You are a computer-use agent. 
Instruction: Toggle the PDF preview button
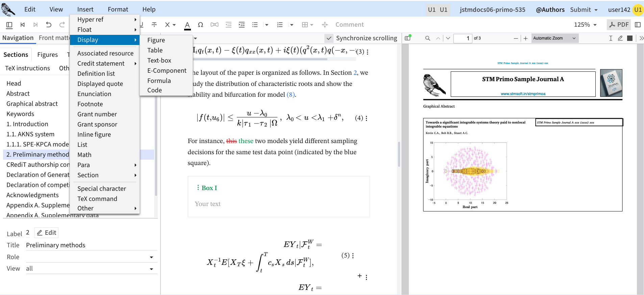pyautogui.click(x=619, y=25)
